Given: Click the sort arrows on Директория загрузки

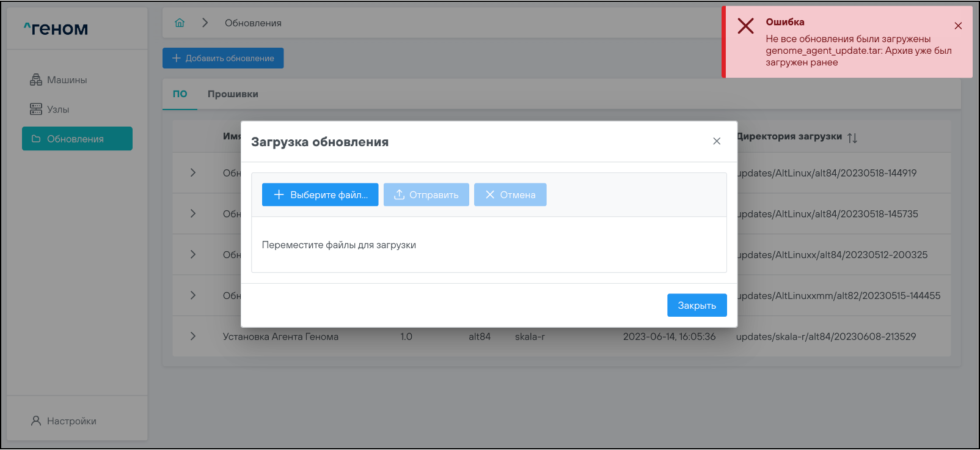Looking at the screenshot, I should 852,138.
